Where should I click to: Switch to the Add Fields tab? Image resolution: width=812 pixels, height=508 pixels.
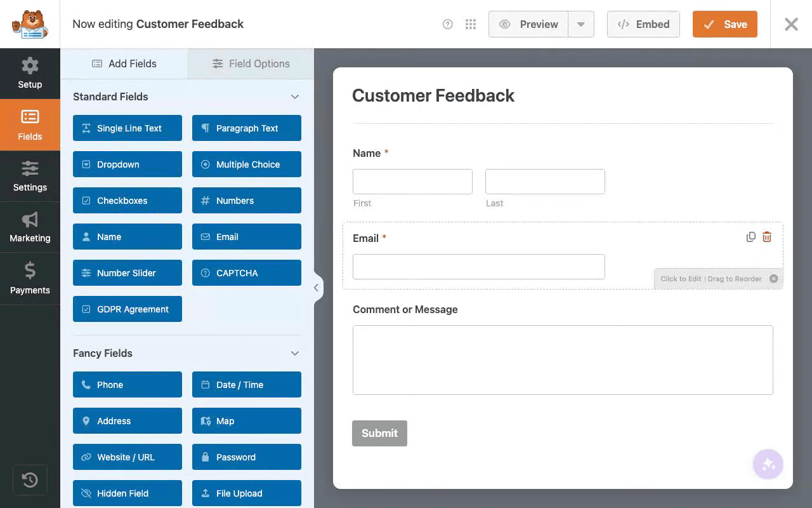click(124, 63)
